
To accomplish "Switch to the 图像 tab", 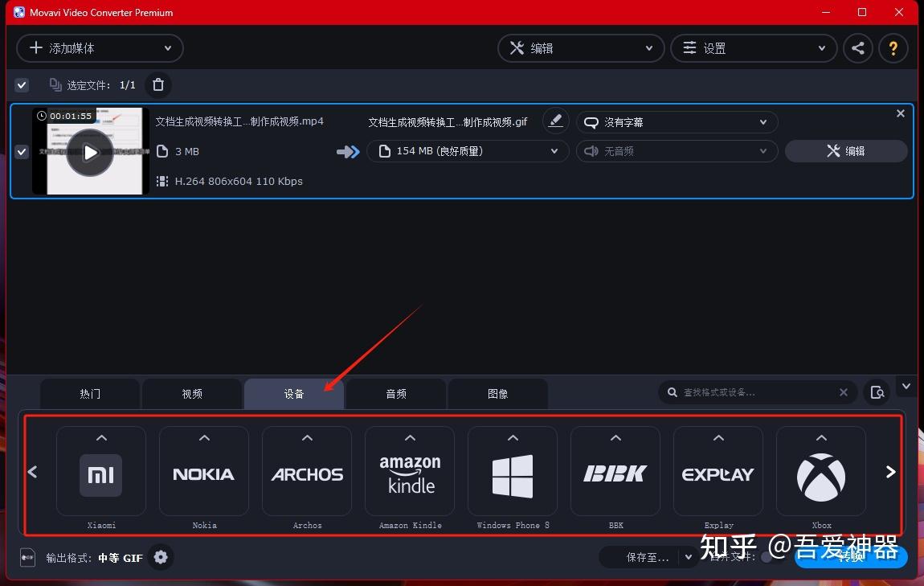I will (497, 394).
